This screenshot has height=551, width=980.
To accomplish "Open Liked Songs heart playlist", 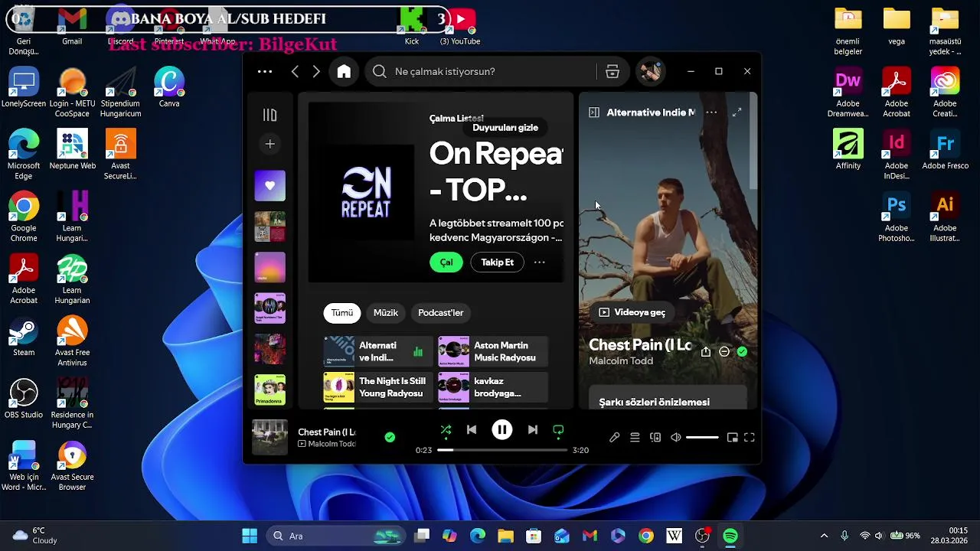I will 269,185.
